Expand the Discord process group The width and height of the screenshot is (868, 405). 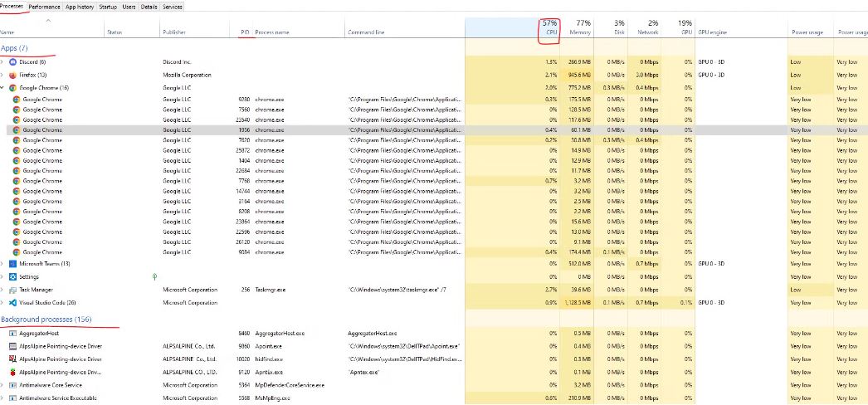[3, 62]
